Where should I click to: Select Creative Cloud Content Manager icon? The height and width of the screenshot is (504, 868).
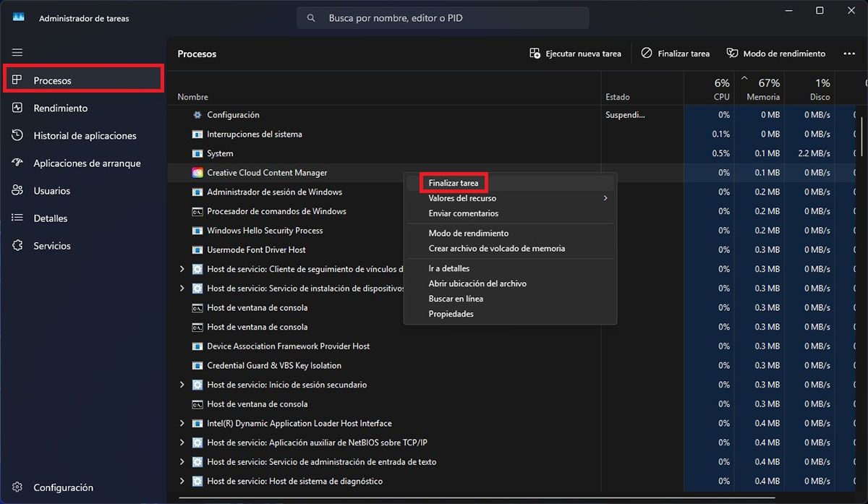coord(197,173)
